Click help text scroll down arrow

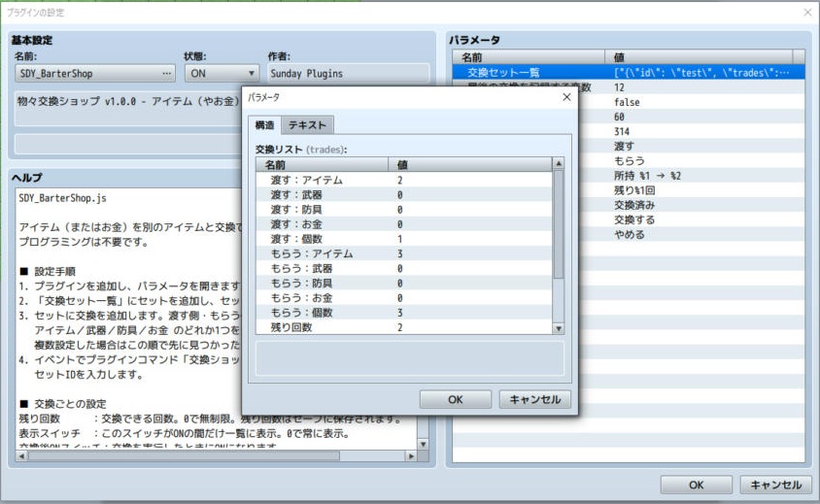point(423,444)
